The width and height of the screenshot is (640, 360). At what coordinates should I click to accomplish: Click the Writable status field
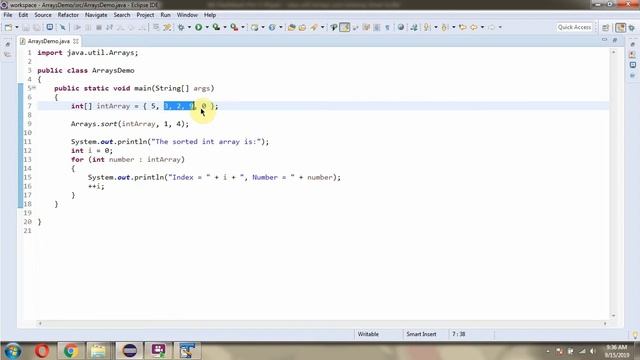(x=368, y=334)
